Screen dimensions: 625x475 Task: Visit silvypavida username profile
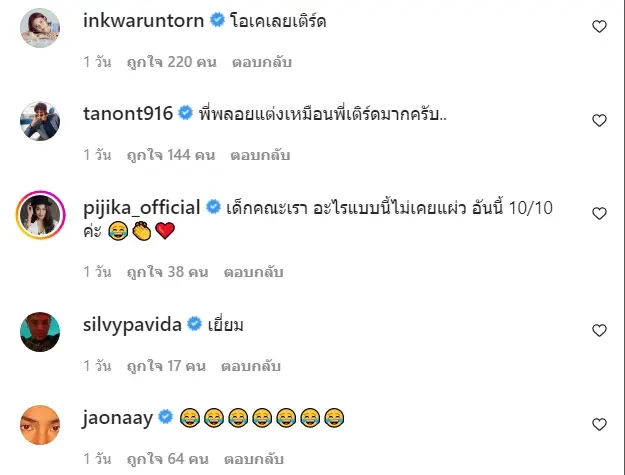click(x=132, y=325)
